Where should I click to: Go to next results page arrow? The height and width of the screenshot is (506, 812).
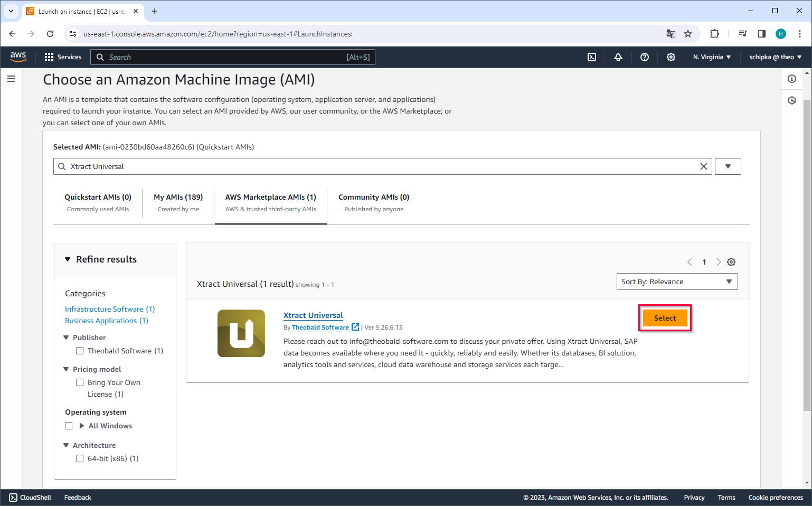(x=719, y=262)
